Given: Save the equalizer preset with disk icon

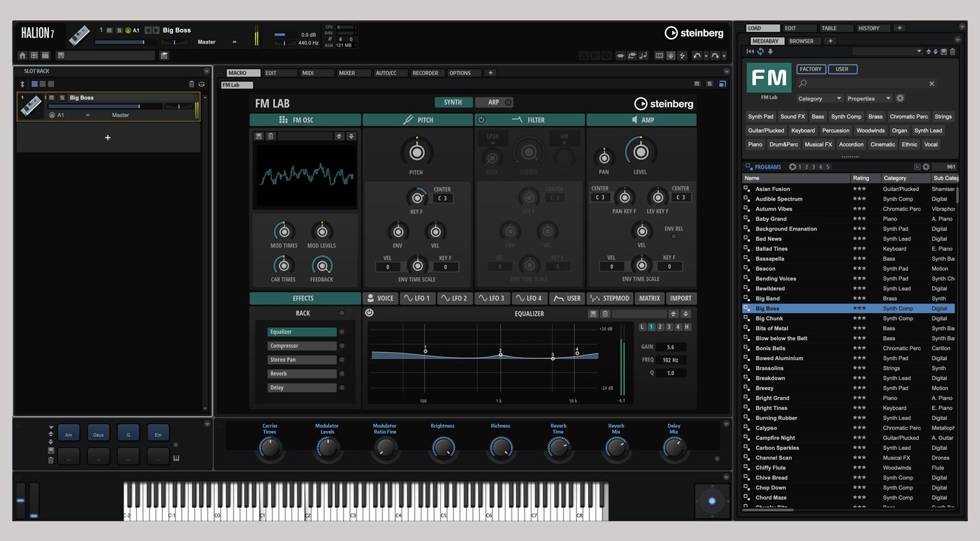Looking at the screenshot, I should pos(593,314).
